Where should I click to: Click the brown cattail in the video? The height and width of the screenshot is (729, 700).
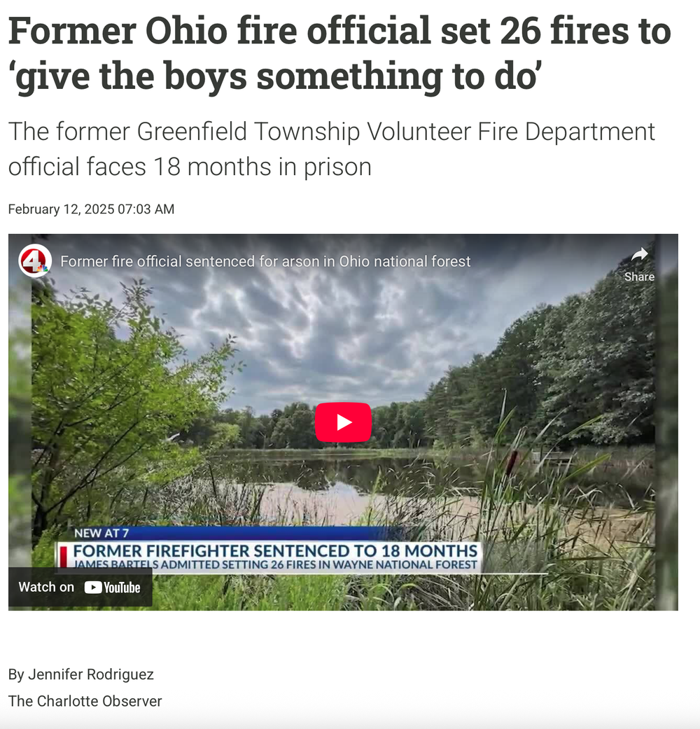[x=512, y=461]
